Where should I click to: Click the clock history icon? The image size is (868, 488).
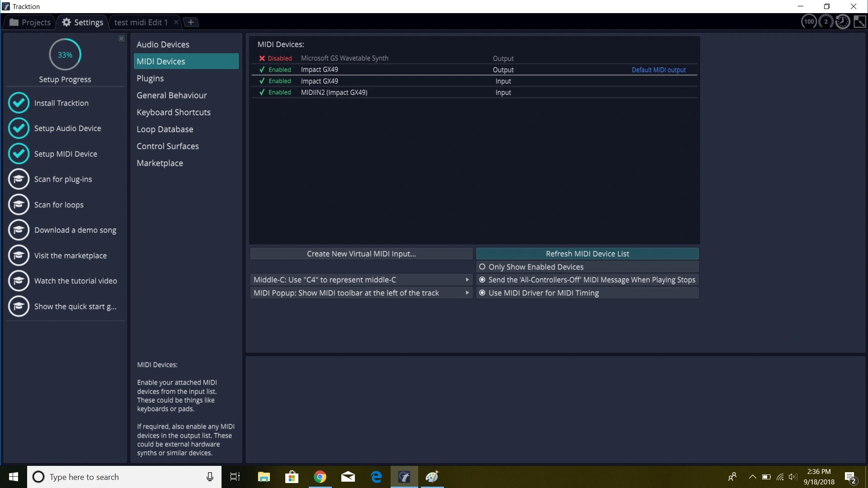[843, 22]
